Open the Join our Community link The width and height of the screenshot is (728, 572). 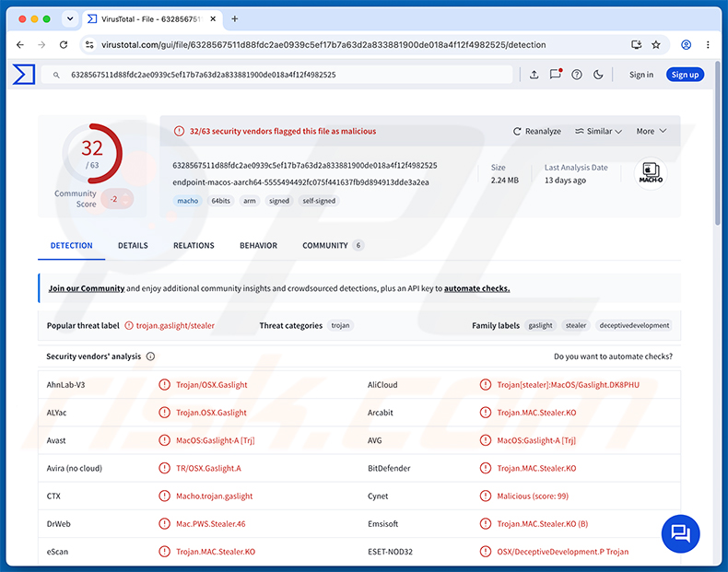click(87, 288)
